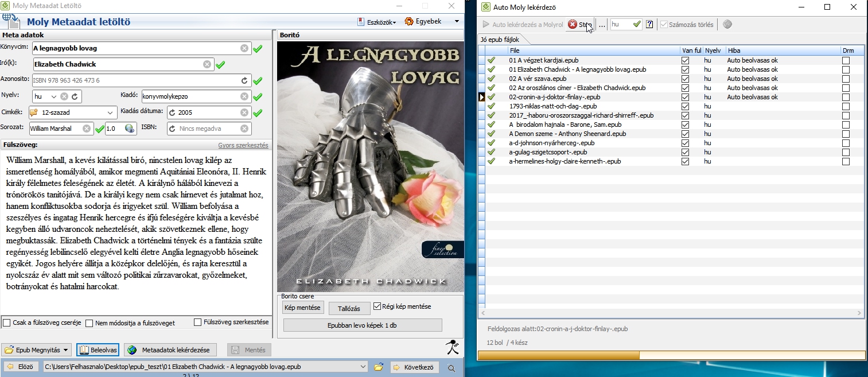868x377 pixels.
Task: Open the Nyelv language dropdown
Action: [x=54, y=96]
